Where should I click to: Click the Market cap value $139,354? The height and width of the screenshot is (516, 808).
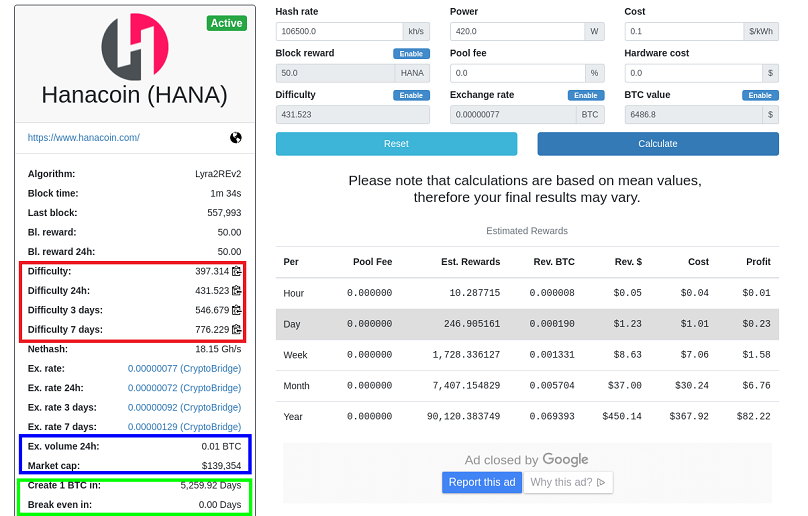tap(221, 465)
